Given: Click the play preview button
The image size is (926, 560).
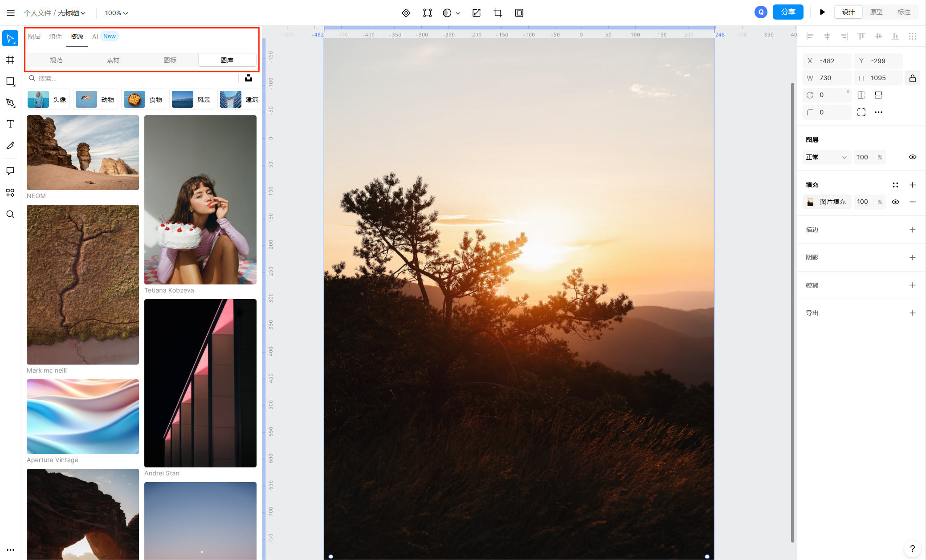Looking at the screenshot, I should click(822, 12).
